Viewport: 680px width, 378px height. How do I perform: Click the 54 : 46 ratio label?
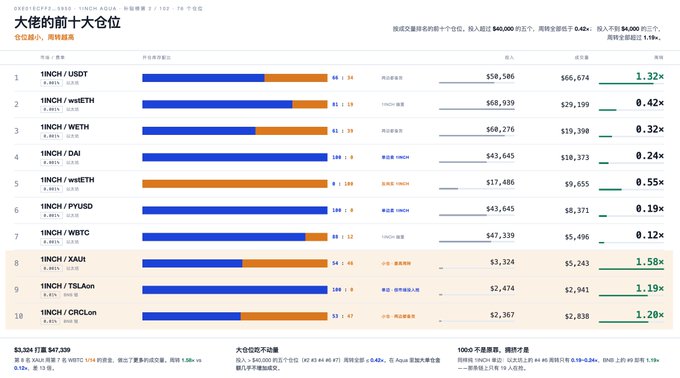[343, 263]
